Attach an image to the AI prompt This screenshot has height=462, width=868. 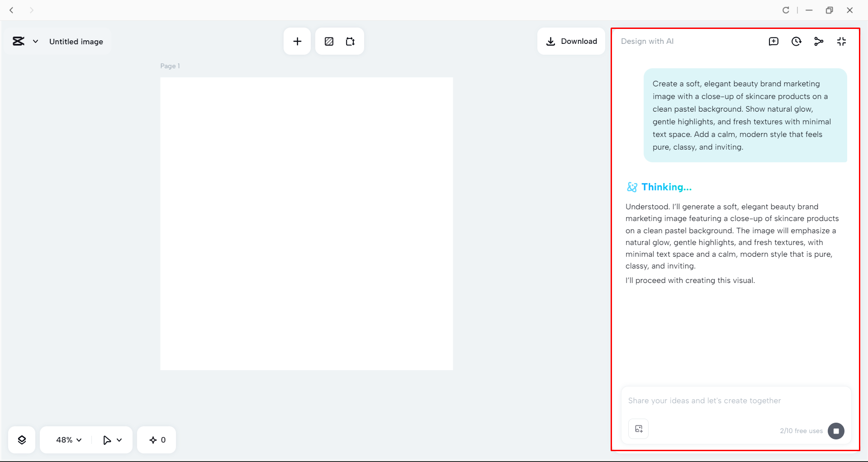coord(638,429)
